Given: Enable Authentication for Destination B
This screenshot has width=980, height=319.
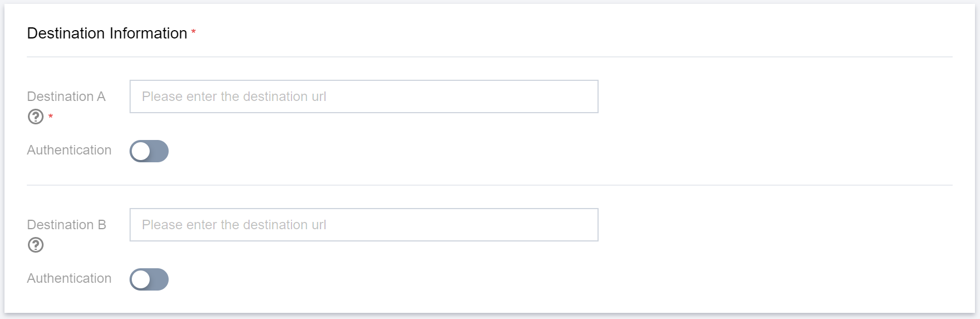Looking at the screenshot, I should click(149, 279).
